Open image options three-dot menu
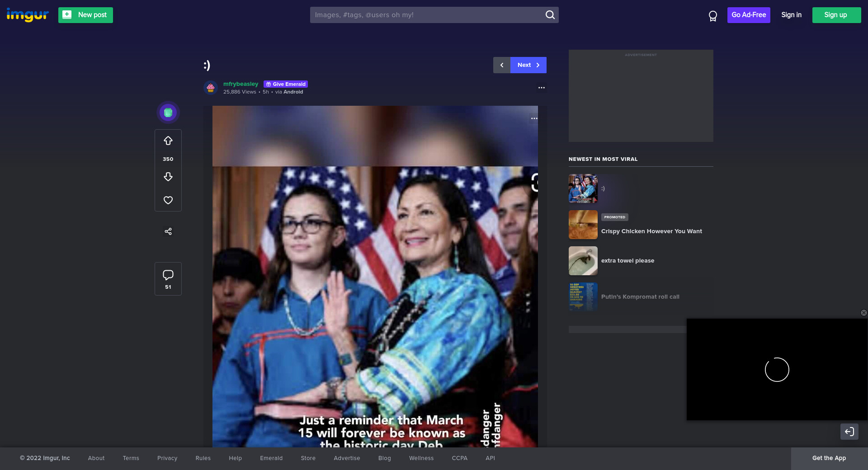Screen dimensions: 868x470 pyautogui.click(x=534, y=118)
